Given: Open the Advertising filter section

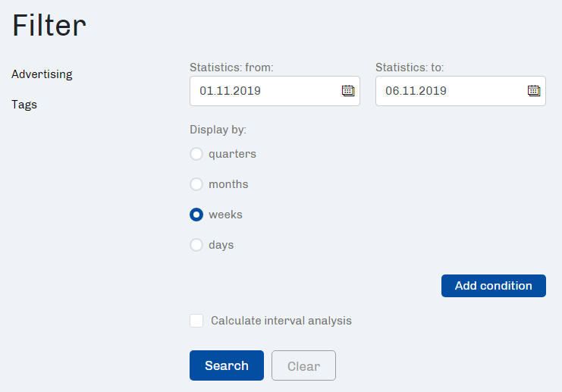Looking at the screenshot, I should (42, 74).
